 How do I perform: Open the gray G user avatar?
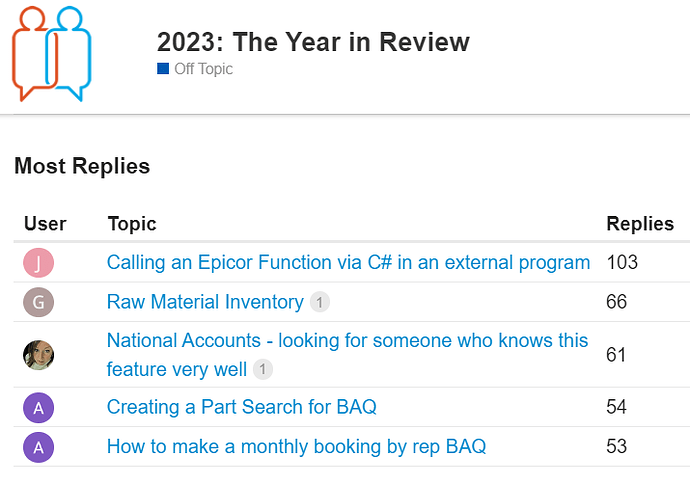click(x=39, y=302)
